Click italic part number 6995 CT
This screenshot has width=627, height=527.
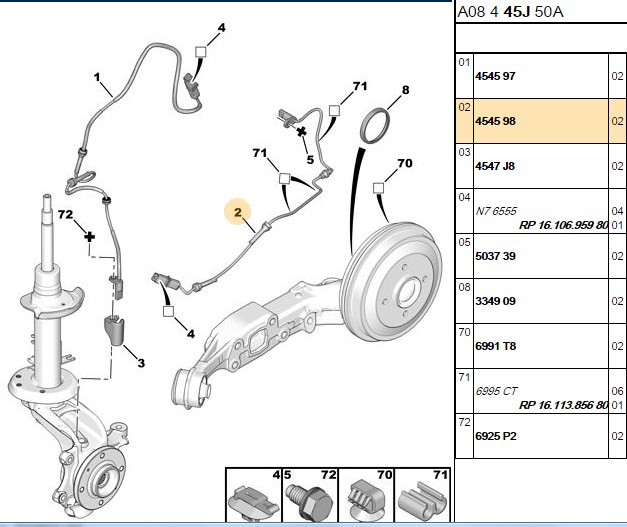pyautogui.click(x=496, y=391)
